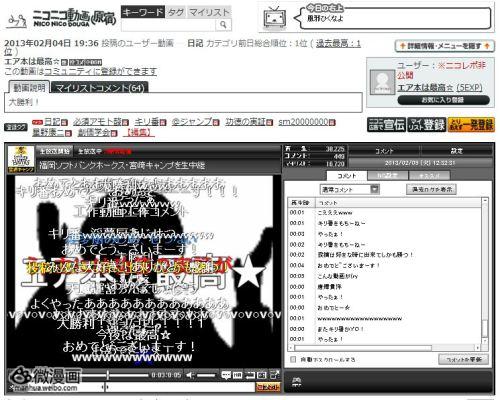Click the search magnifier icon

223,25
